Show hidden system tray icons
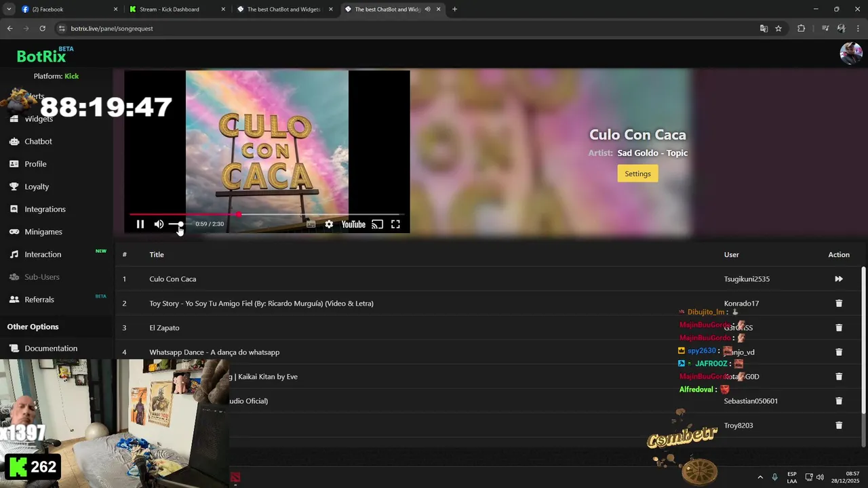The image size is (868, 488). pyautogui.click(x=759, y=477)
